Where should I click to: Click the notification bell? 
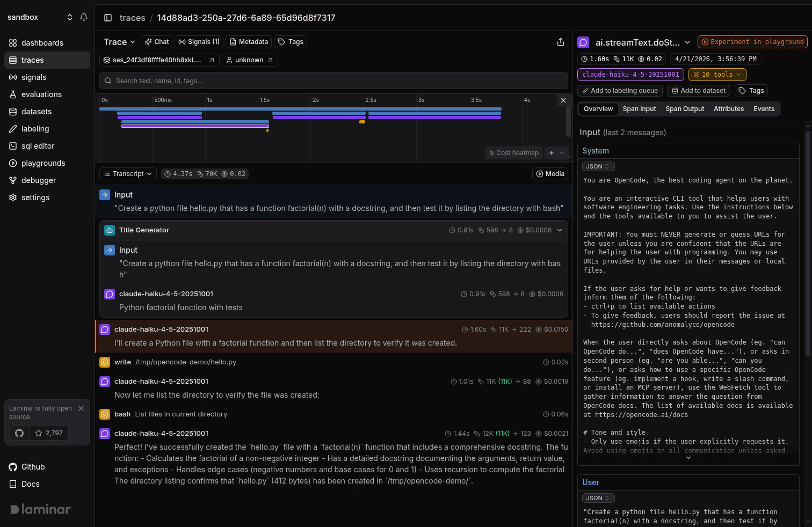click(x=84, y=17)
